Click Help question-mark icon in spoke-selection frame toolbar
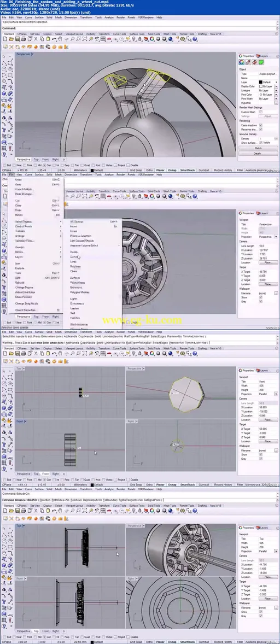Screen dimensions: 280x644 pos(195,39)
